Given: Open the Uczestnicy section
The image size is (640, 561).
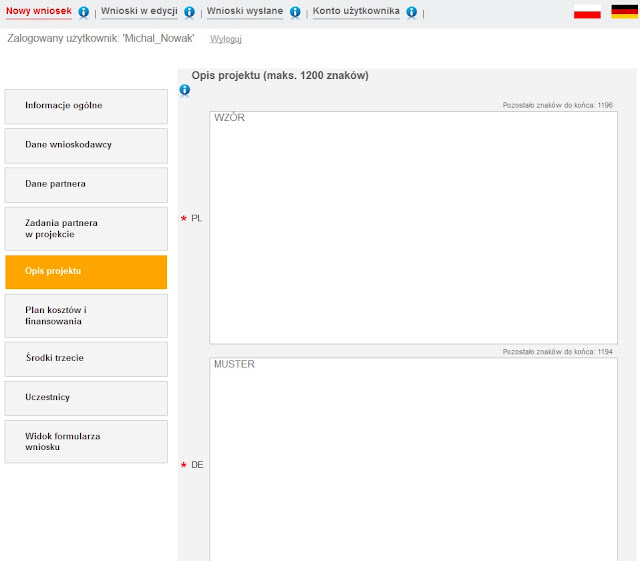Looking at the screenshot, I should (86, 398).
